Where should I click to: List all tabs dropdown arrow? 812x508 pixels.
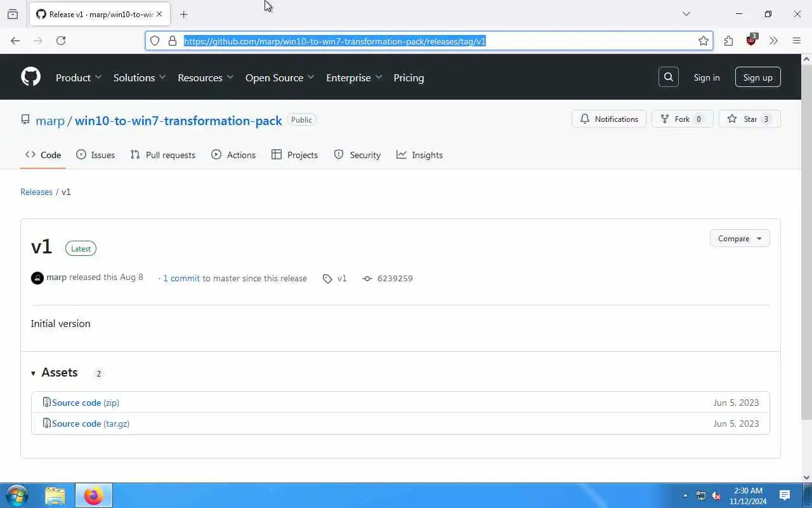point(686,14)
